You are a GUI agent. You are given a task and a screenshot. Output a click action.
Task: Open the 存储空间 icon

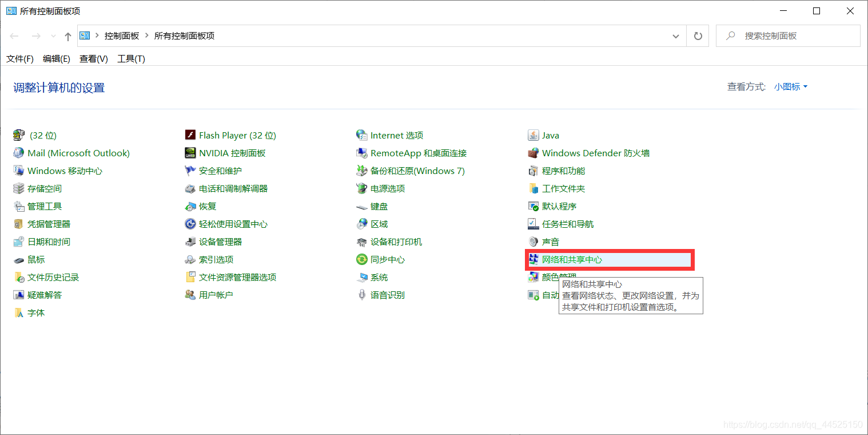pyautogui.click(x=19, y=188)
